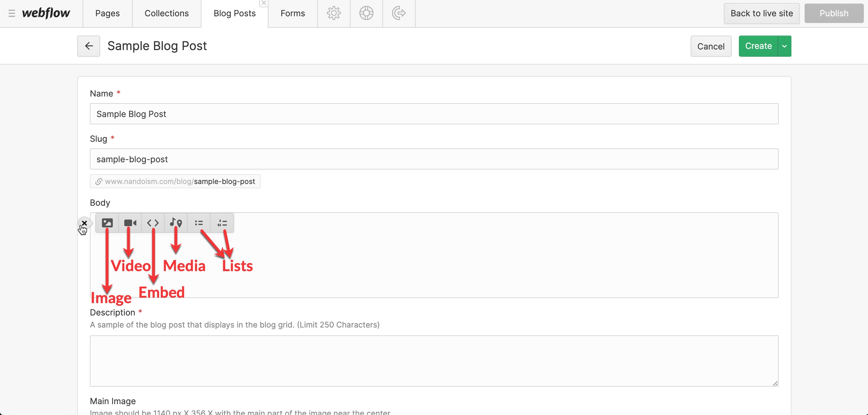Insert a video in the Body
The width and height of the screenshot is (868, 415).
click(x=130, y=223)
